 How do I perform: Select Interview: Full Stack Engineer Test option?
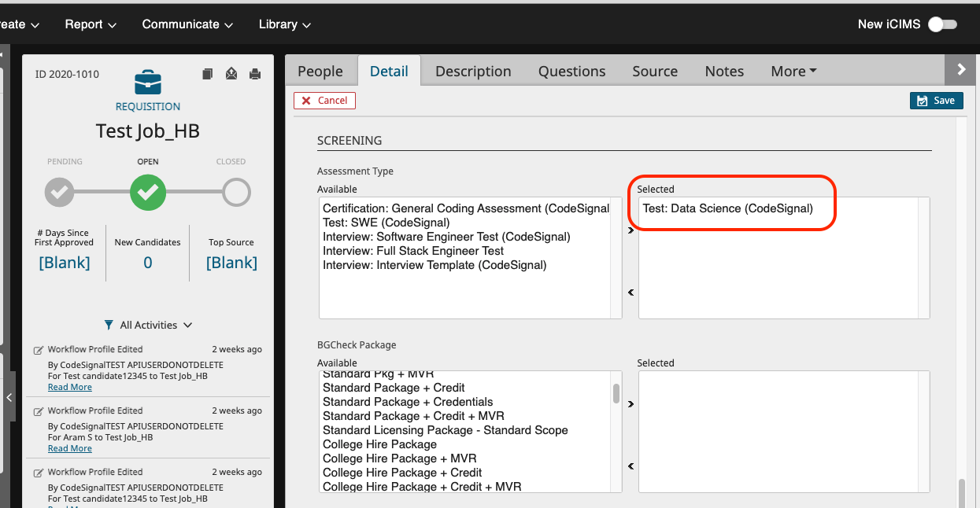click(413, 251)
